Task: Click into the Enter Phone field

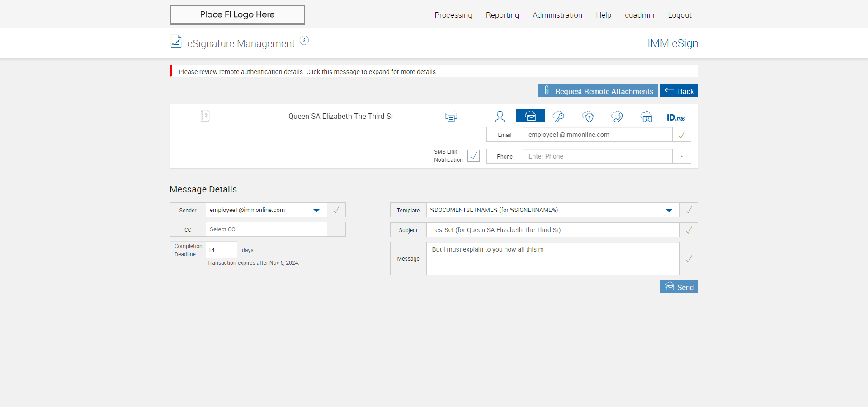Action: (597, 156)
